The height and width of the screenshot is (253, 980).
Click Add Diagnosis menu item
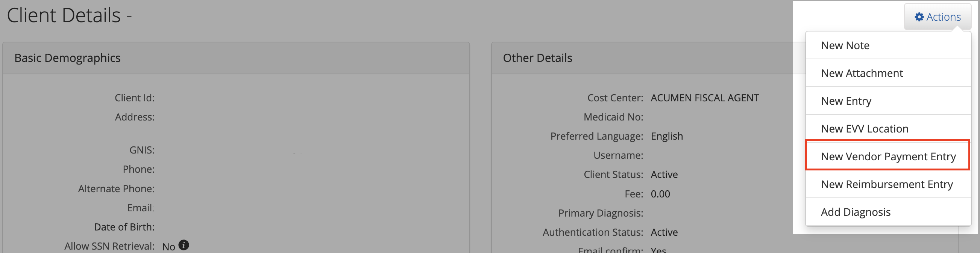(x=856, y=212)
